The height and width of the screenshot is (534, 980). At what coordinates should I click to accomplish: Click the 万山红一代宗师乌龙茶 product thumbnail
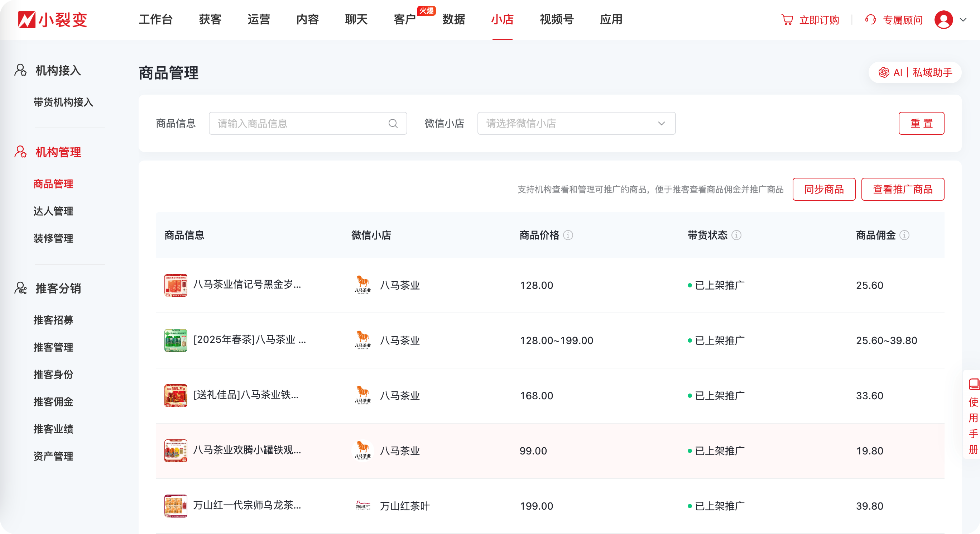[176, 506]
